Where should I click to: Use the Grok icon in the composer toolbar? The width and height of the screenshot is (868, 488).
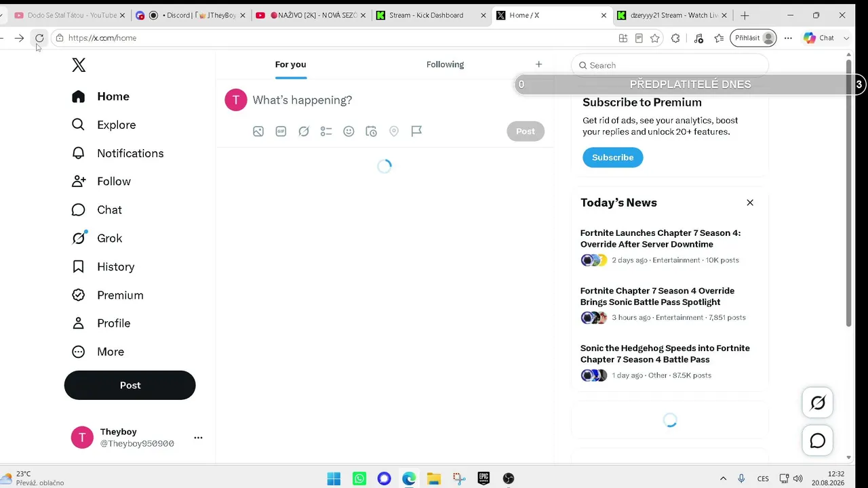(304, 131)
